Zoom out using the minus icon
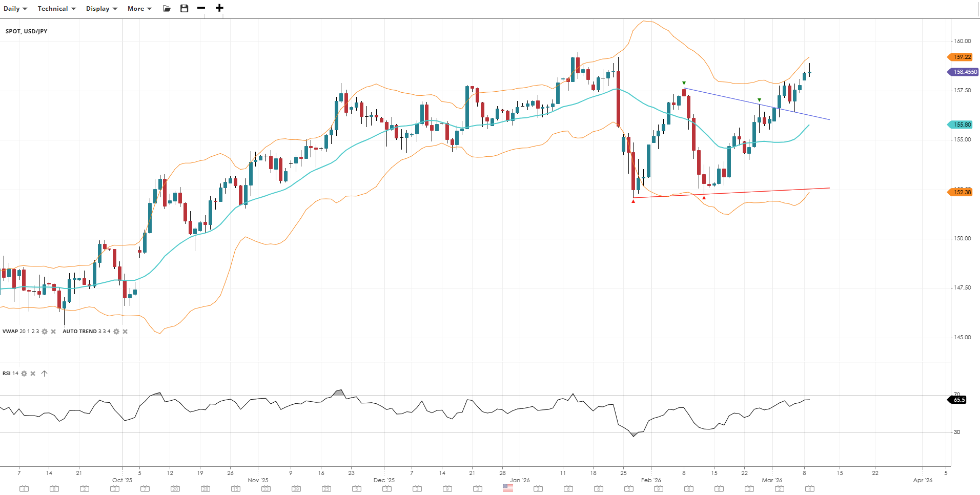The height and width of the screenshot is (495, 980). (201, 8)
